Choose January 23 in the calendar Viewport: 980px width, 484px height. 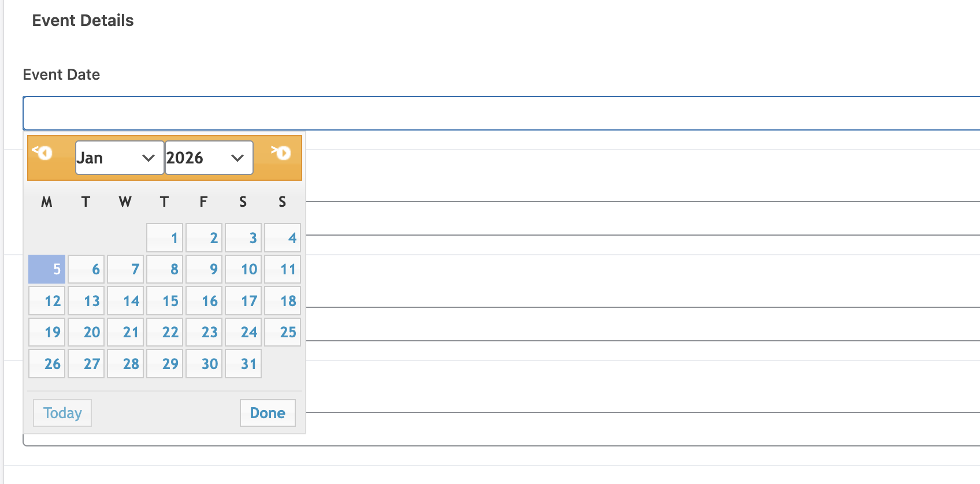tap(204, 332)
